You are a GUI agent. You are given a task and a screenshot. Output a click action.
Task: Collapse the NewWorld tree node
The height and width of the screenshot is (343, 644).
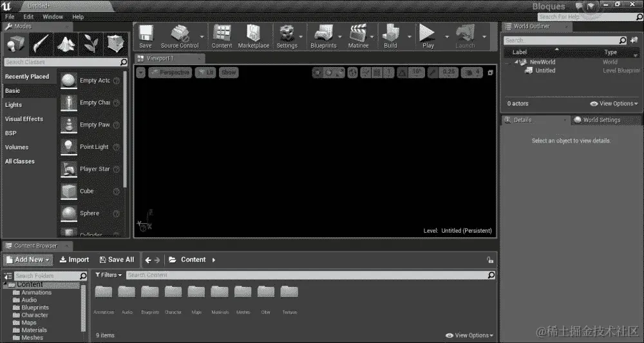(x=515, y=63)
